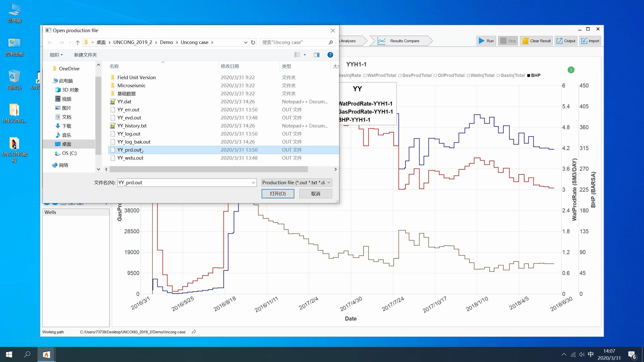The height and width of the screenshot is (362, 644).
Task: Toggle the BHP legend checkbox
Action: click(x=529, y=75)
